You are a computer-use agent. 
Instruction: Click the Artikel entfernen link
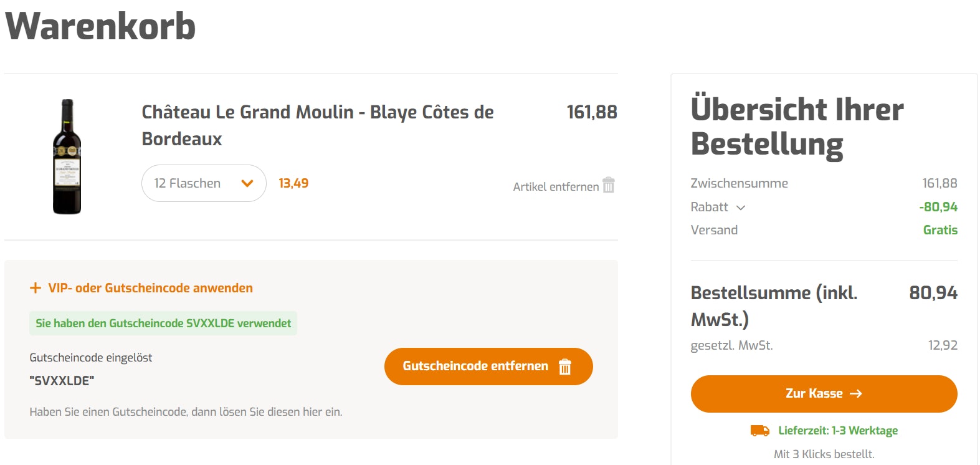pos(555,186)
